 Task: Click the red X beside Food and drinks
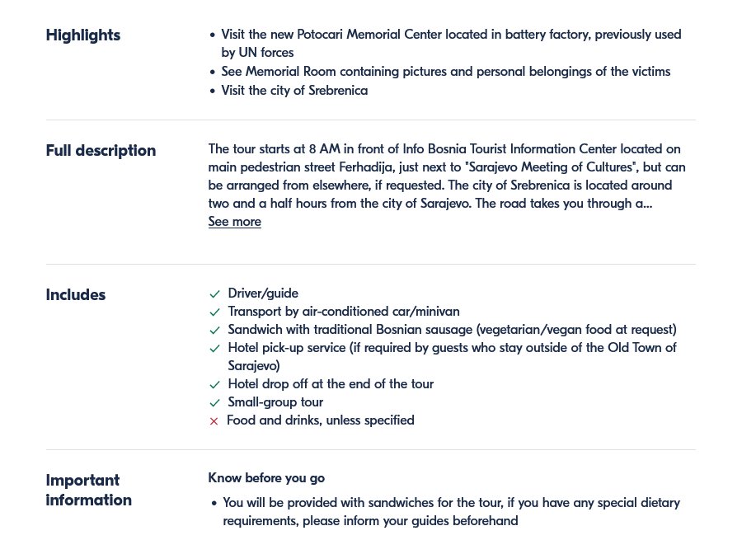pyautogui.click(x=214, y=421)
